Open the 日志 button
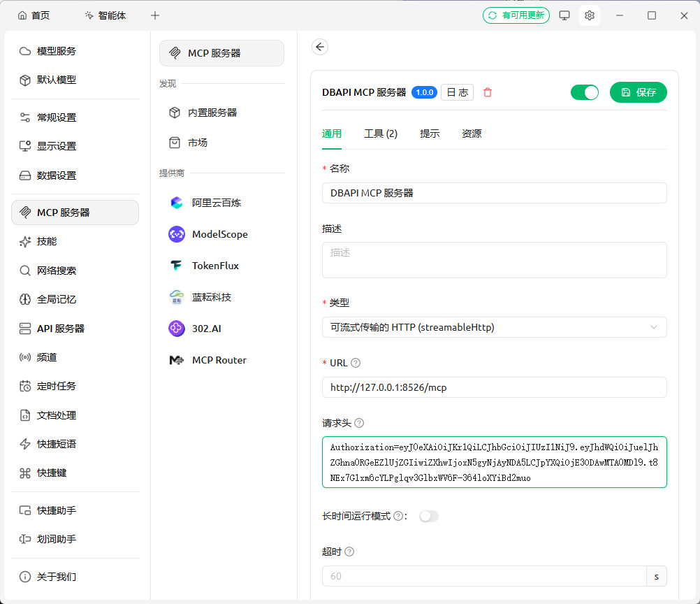Image resolution: width=700 pixels, height=604 pixels. [457, 92]
